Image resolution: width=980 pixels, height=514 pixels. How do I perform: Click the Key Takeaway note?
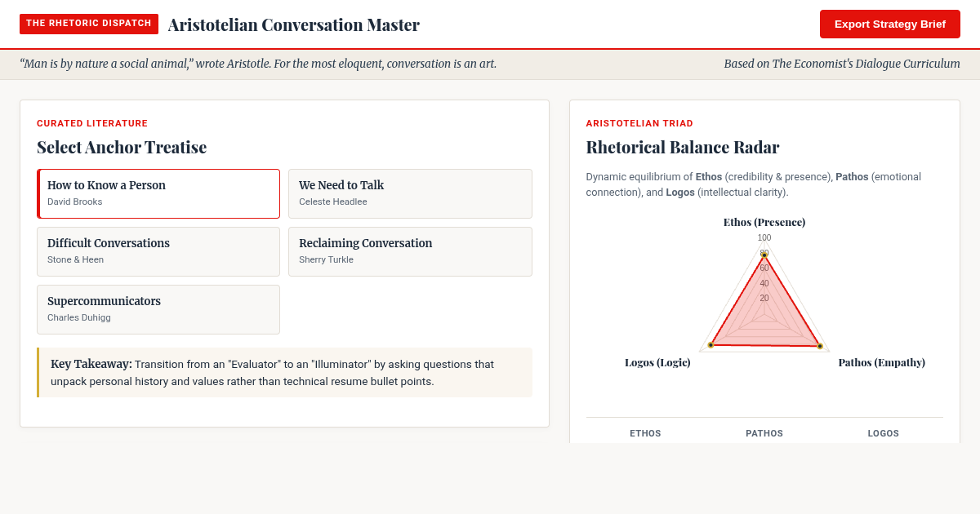tap(284, 372)
